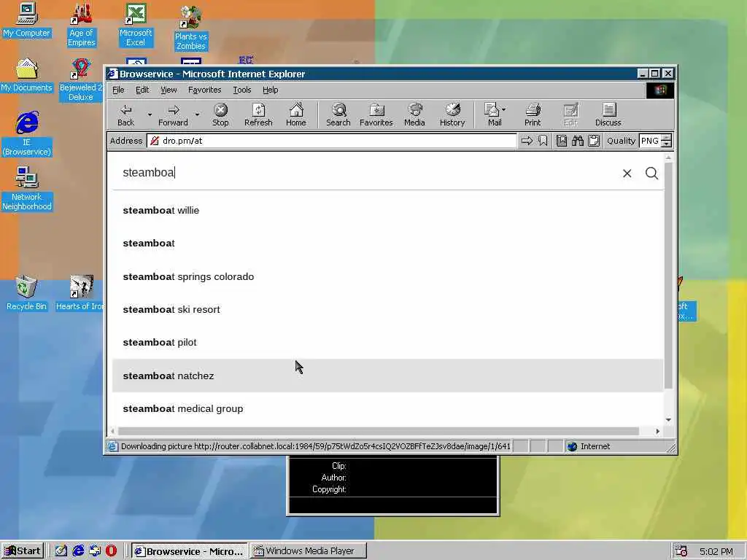Click the vertical scrollbar thumb
Screen dimensions: 747x560
(668, 275)
